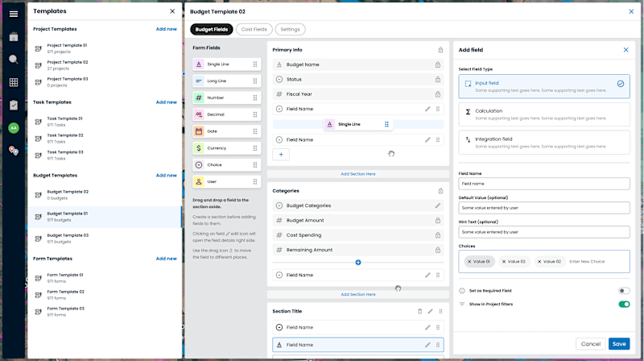
Task: Remove the Value 01 choice chip
Action: 469,262
